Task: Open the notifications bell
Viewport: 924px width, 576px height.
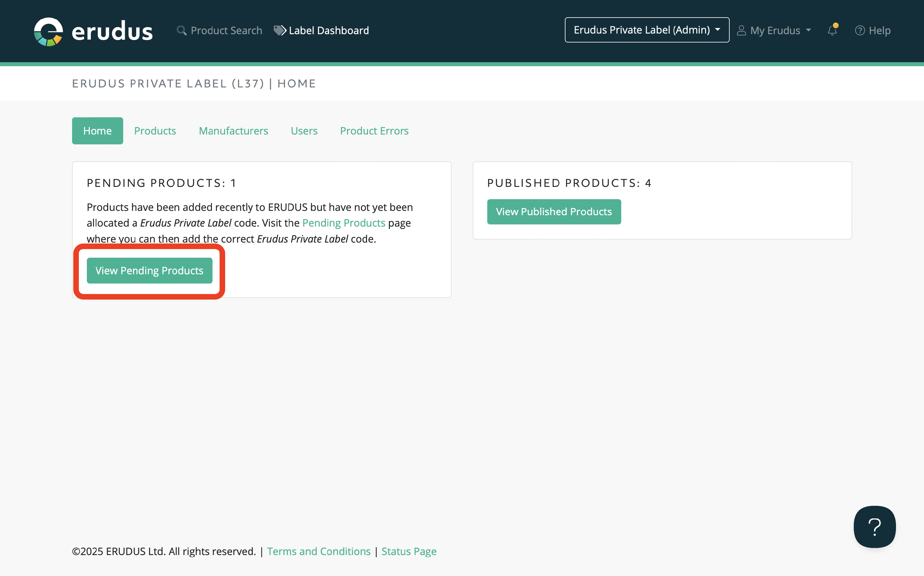Action: (832, 30)
